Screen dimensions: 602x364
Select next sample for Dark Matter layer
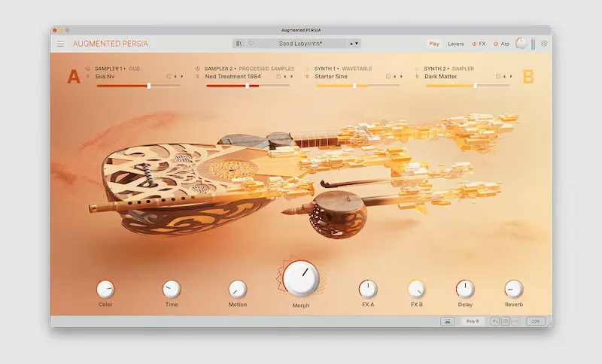point(512,76)
